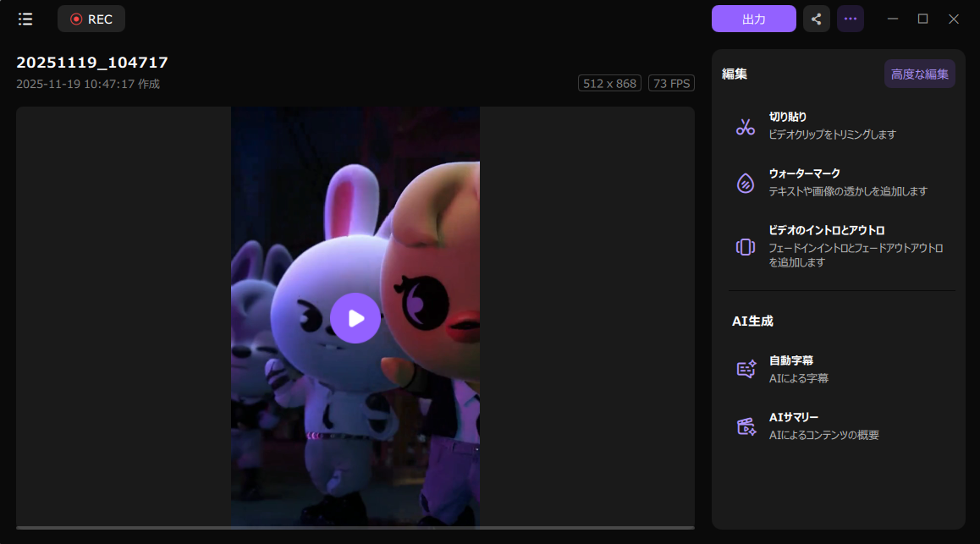Open the recording list menu icon
980x544 pixels.
[x=25, y=19]
